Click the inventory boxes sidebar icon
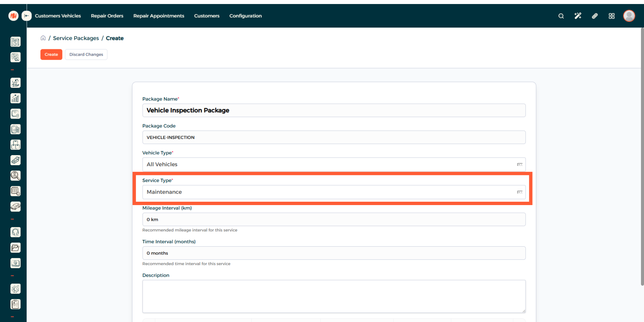Viewport: 644px width, 322px height. pos(15,145)
